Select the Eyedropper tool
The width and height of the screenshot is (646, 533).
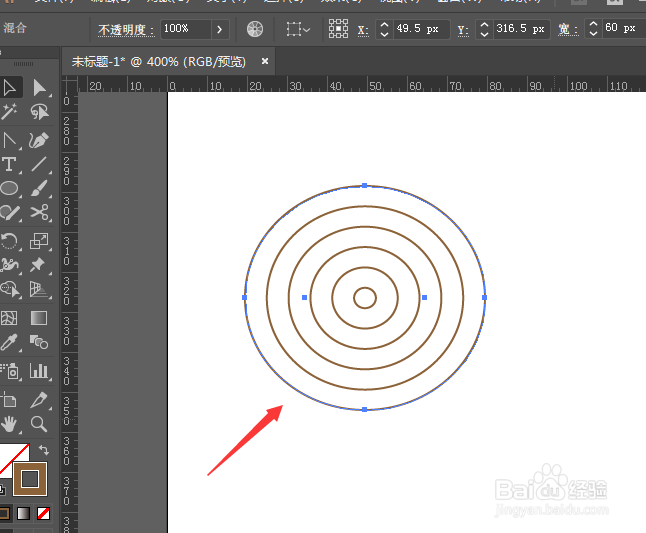[x=9, y=342]
